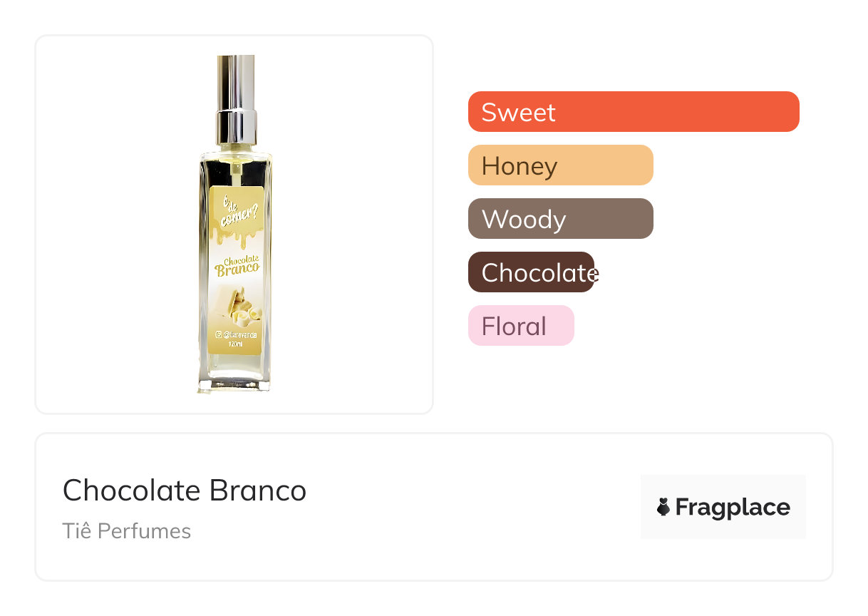Image resolution: width=868 pixels, height=616 pixels.
Task: Click the "É de comer?" label text
Action: pyautogui.click(x=234, y=210)
